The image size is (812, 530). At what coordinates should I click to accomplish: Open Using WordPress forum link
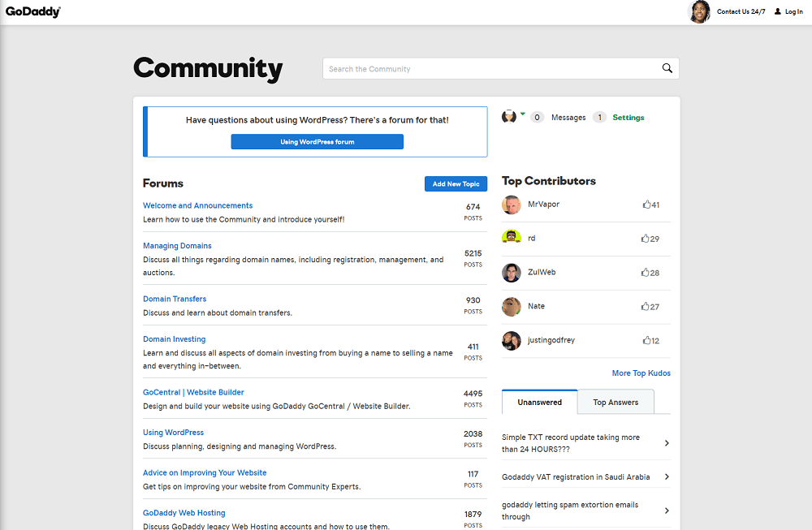(174, 432)
